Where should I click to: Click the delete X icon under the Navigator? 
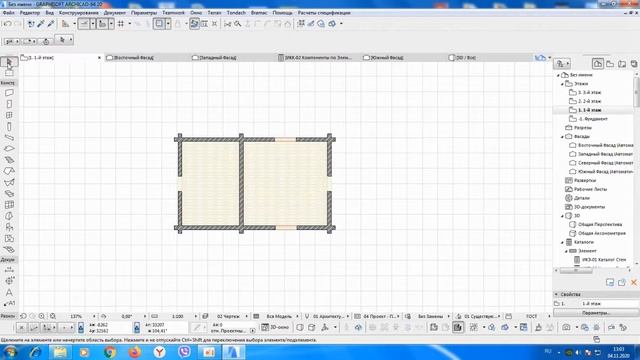coord(633,282)
